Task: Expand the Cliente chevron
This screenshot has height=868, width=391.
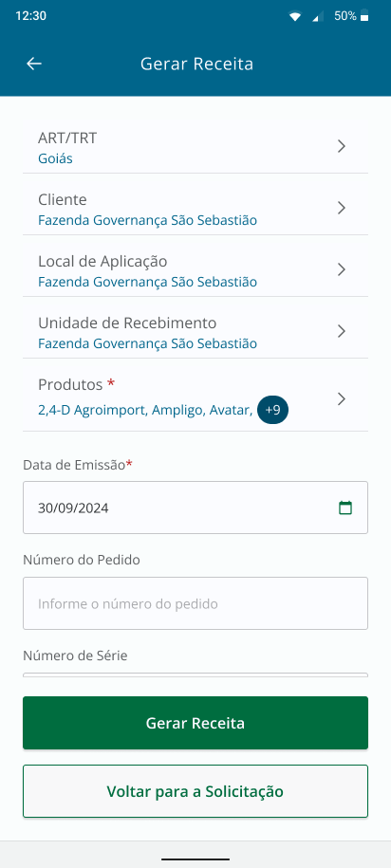Action: click(x=342, y=208)
